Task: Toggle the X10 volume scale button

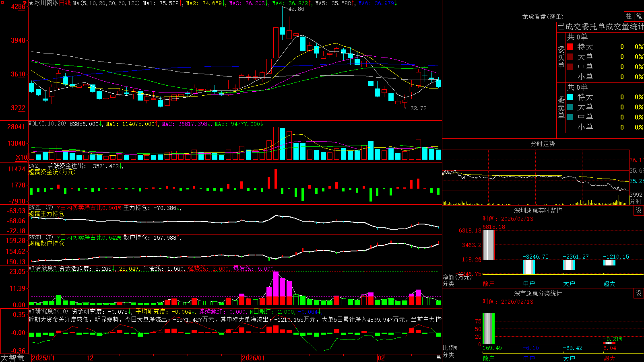Action: 21,157
